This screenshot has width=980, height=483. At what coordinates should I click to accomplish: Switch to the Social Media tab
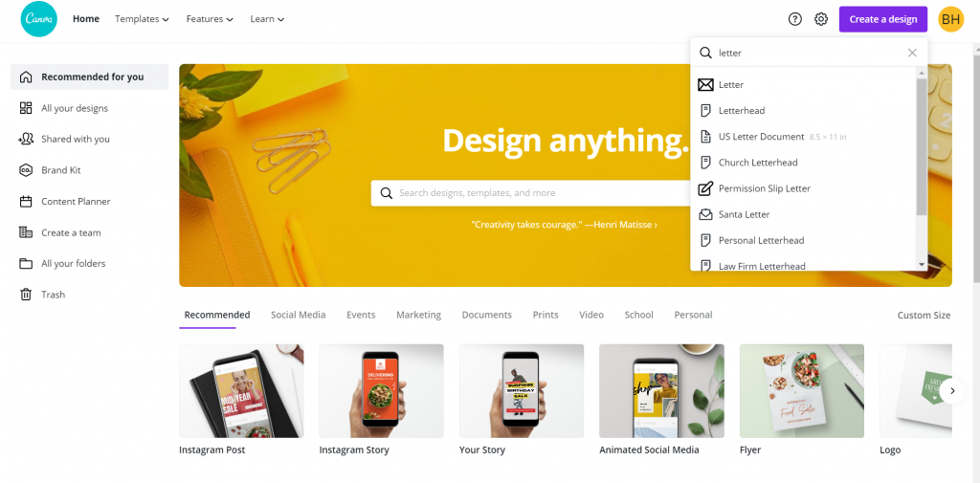pos(299,315)
